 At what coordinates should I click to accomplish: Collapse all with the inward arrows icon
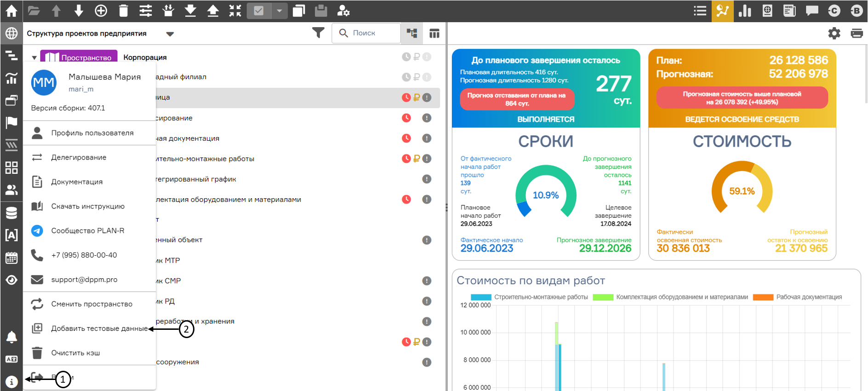(235, 11)
